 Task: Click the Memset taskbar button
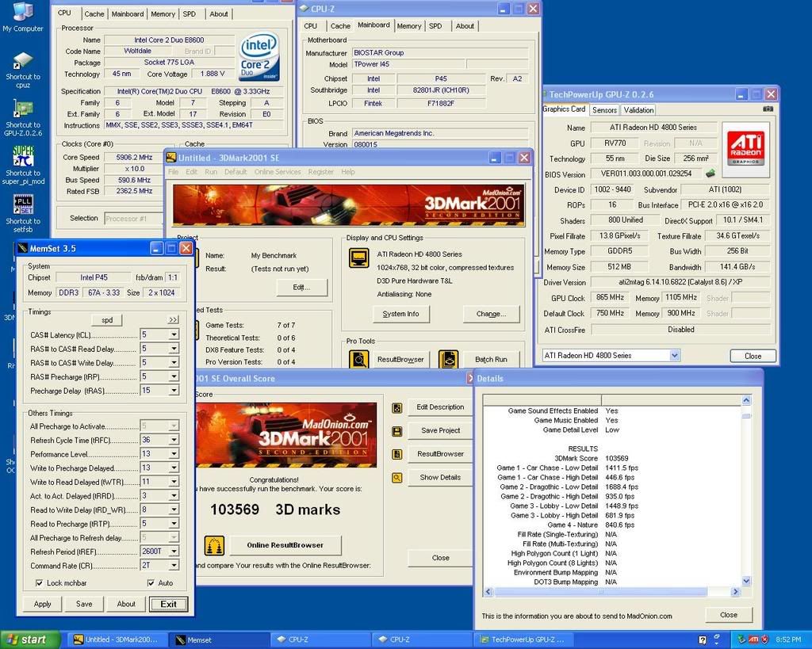(x=220, y=640)
